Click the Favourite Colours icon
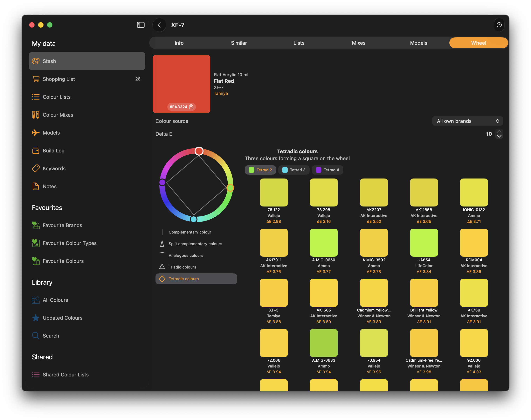The height and width of the screenshot is (420, 531). point(36,261)
